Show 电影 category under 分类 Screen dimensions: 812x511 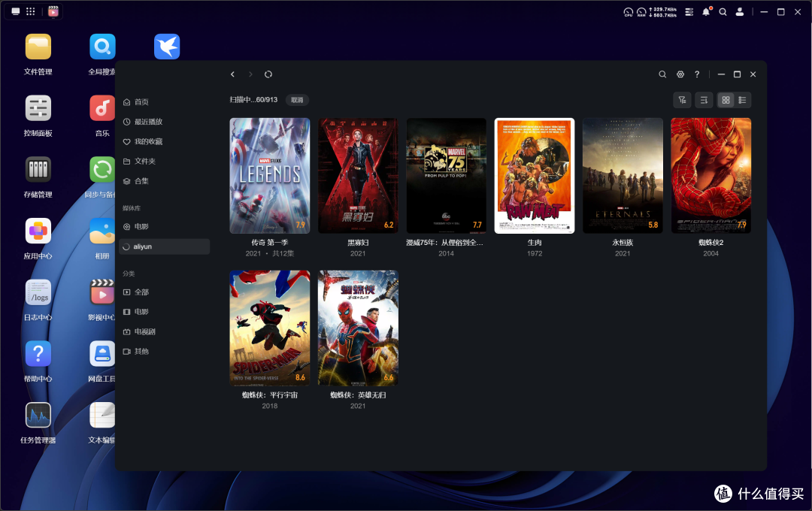tap(164, 312)
